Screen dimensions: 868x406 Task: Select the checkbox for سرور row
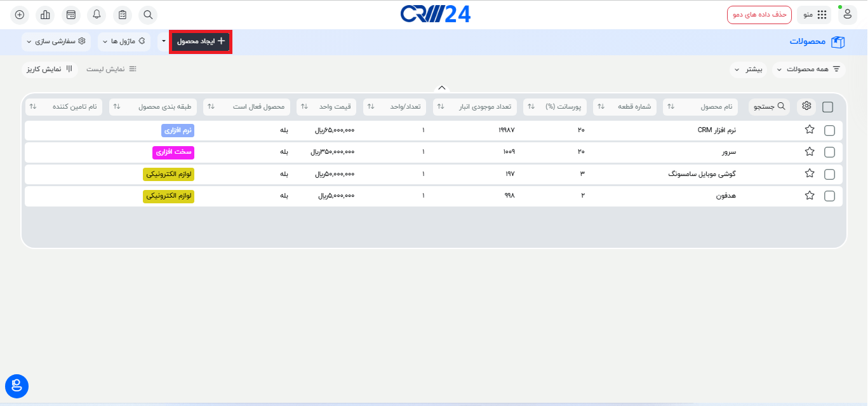pyautogui.click(x=829, y=152)
